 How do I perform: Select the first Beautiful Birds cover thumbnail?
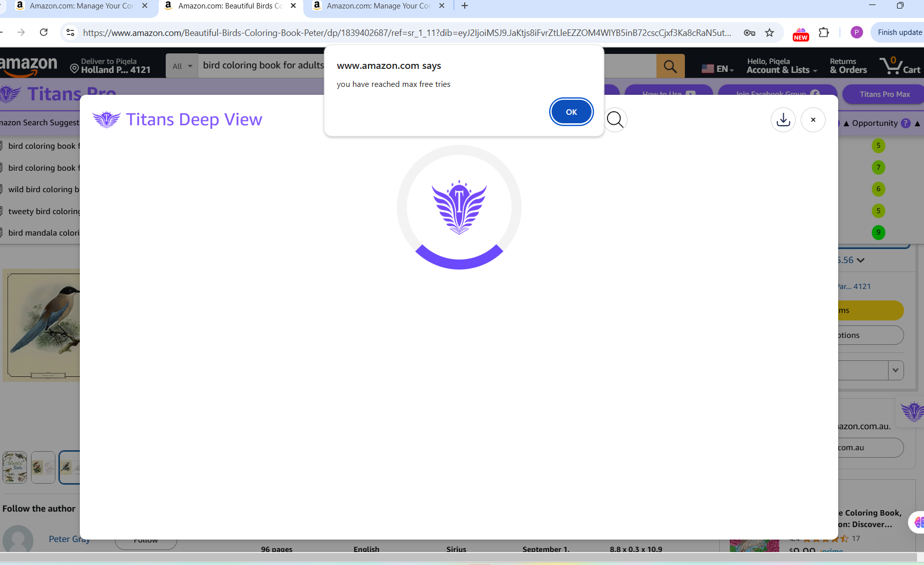coord(15,467)
